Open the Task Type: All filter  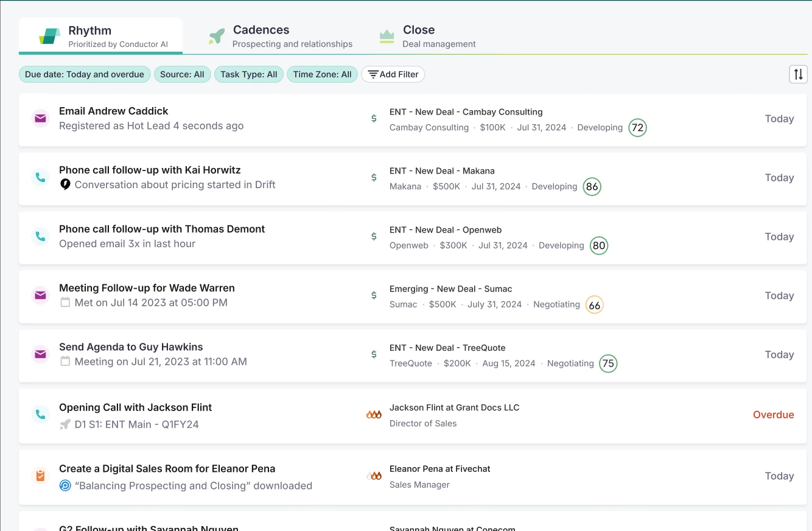pos(249,74)
